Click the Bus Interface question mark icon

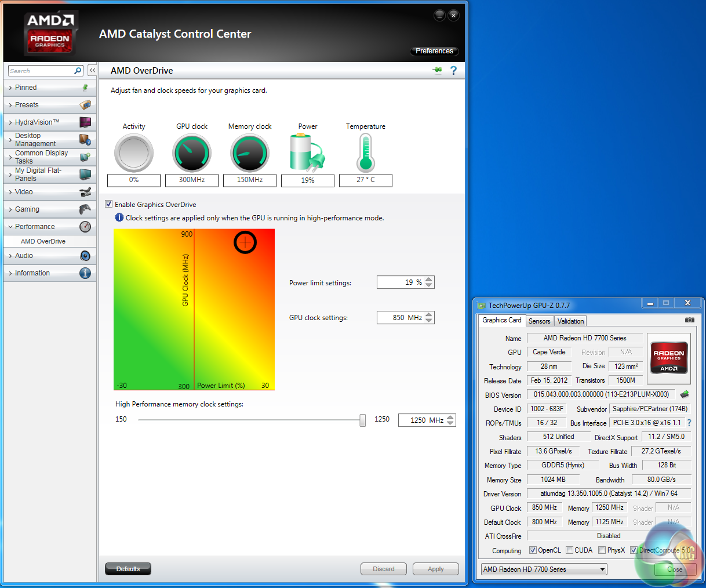689,423
